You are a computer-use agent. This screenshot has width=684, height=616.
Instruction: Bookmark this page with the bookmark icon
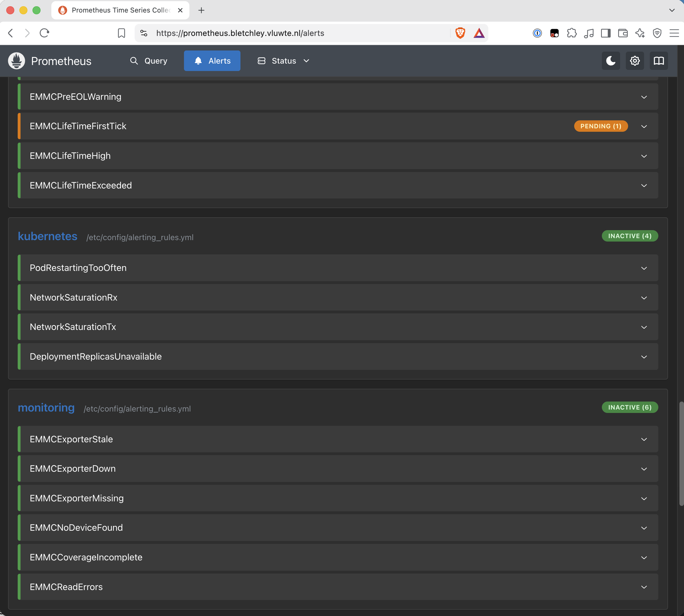click(x=122, y=33)
